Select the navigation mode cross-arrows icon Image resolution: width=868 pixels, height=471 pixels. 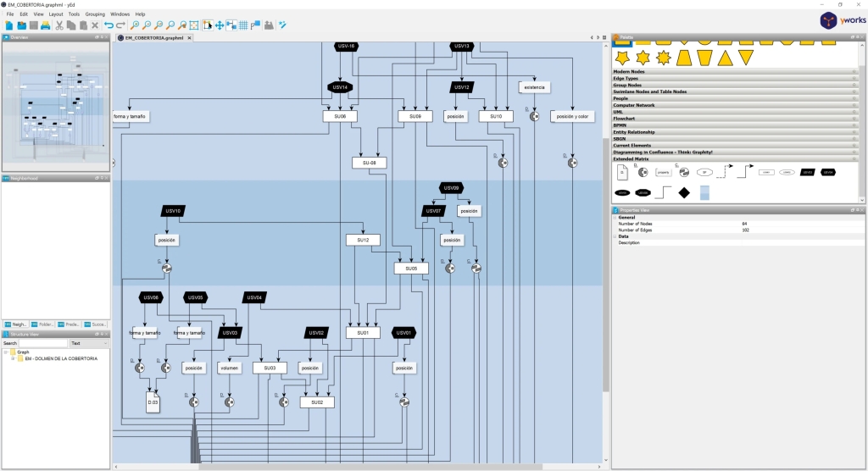pos(220,25)
